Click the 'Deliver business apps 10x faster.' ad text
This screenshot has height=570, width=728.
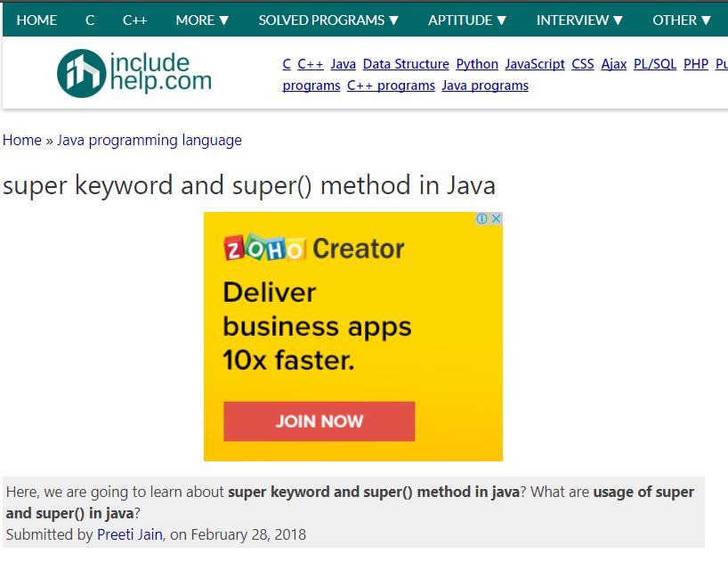pos(317,326)
